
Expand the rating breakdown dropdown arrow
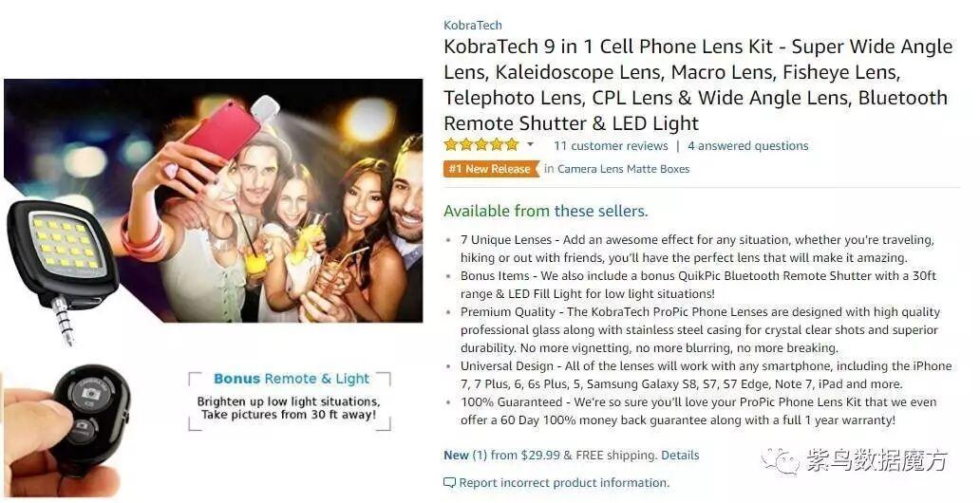530,145
